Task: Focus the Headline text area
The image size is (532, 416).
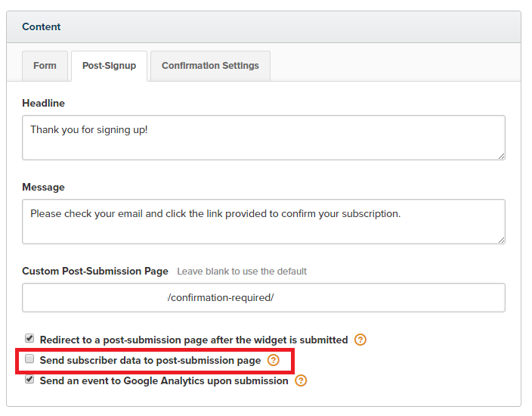Action: [x=264, y=138]
